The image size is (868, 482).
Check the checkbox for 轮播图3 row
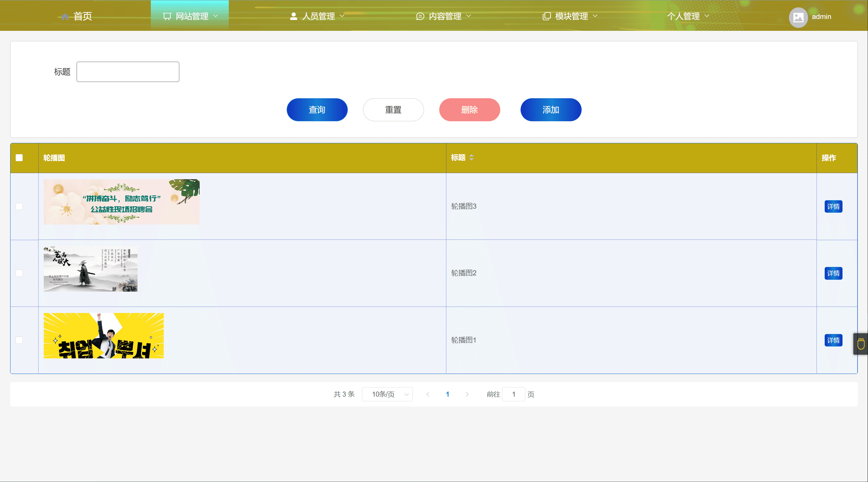(x=19, y=206)
